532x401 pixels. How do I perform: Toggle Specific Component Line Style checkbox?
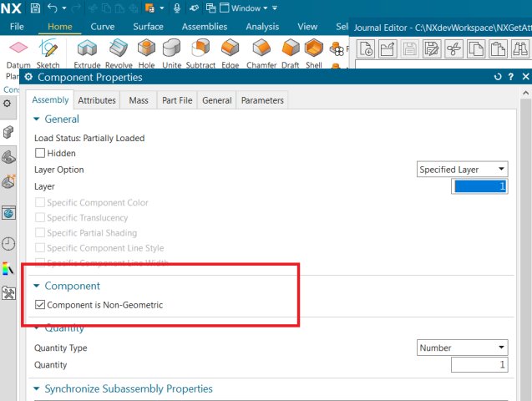pyautogui.click(x=40, y=247)
